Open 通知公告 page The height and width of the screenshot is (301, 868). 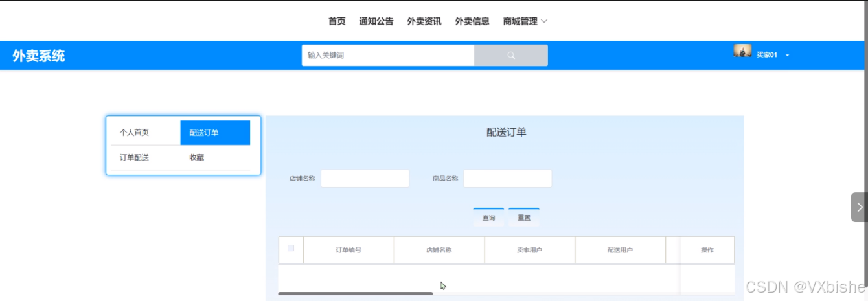click(376, 21)
